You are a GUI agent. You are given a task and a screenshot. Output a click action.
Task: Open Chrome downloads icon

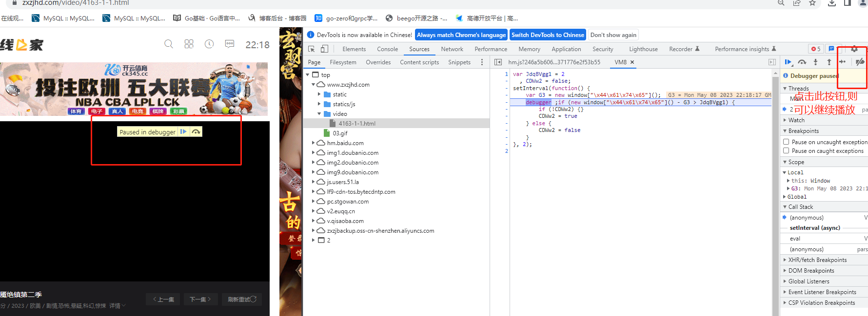tap(832, 3)
